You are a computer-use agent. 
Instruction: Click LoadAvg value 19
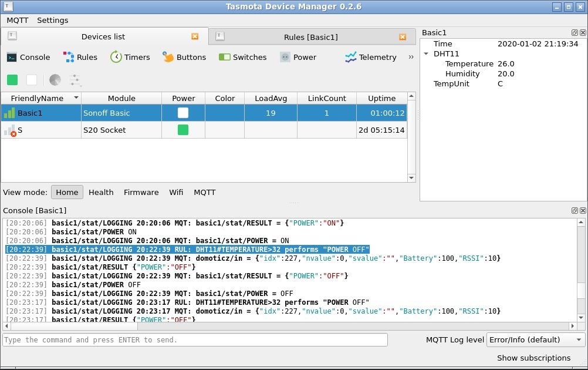pos(271,113)
